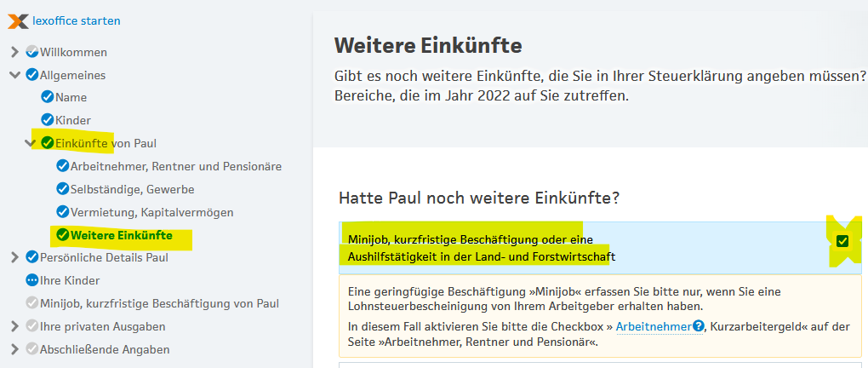The image size is (868, 368).
Task: Click the green check icon beside Weitere Einkünfte
Action: point(62,235)
